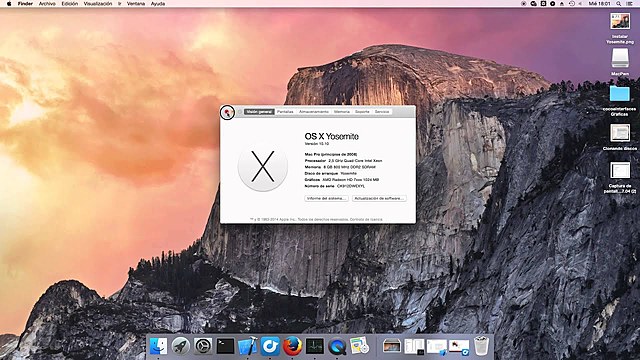Launch Launchpad rocket icon in dock
640x360 pixels.
[x=180, y=346]
